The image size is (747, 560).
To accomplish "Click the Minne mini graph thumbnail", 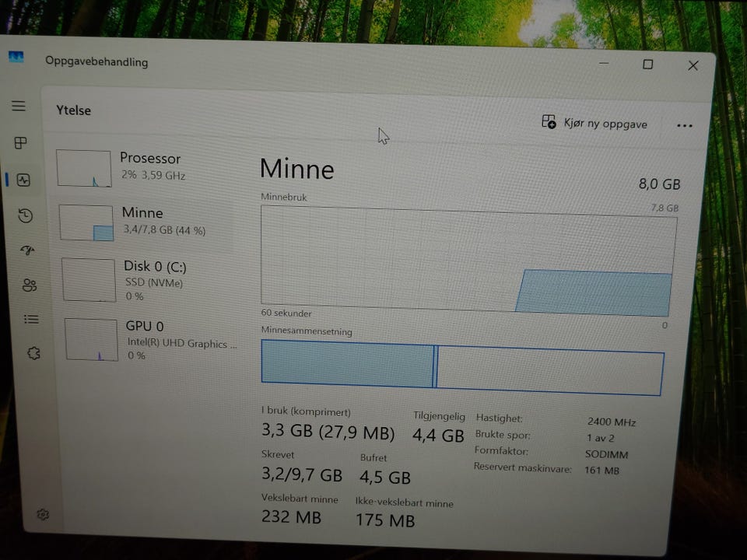I will tap(86, 222).
